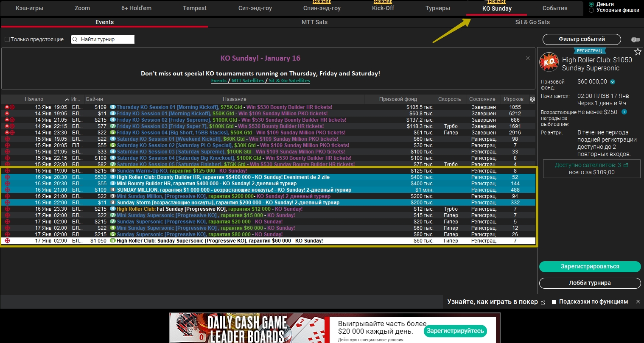This screenshot has height=343, width=644.
Task: Follow the Sit & Go Satellites banner link
Action: [x=289, y=81]
